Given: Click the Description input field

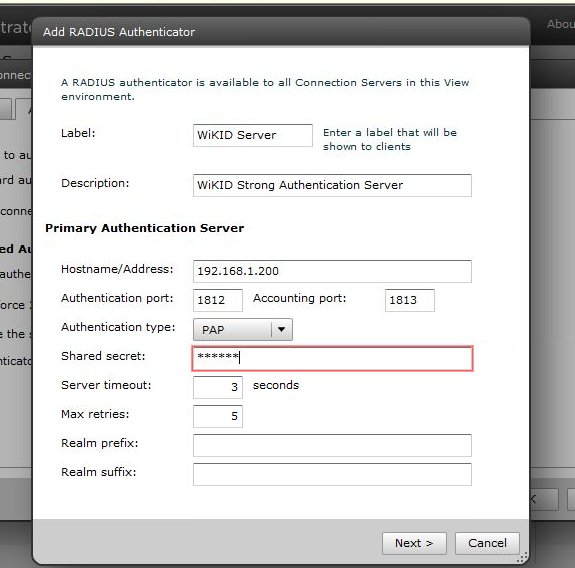Looking at the screenshot, I should (x=332, y=185).
